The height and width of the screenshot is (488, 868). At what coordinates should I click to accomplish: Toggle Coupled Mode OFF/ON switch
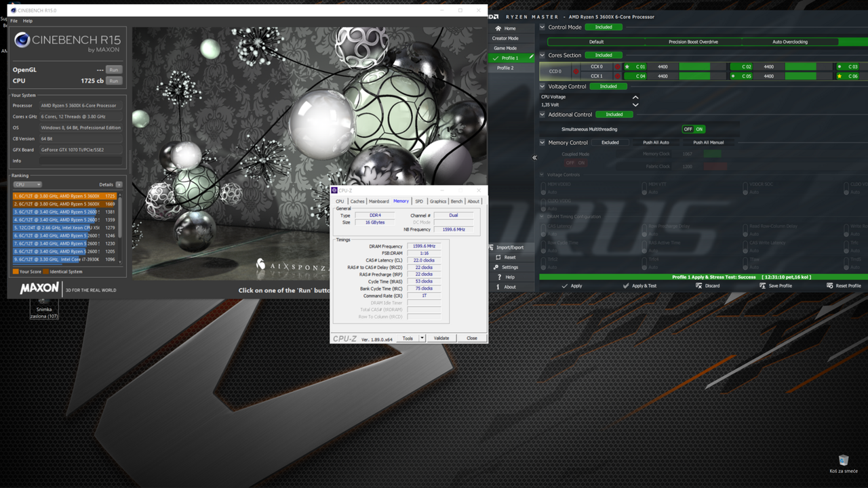point(575,163)
